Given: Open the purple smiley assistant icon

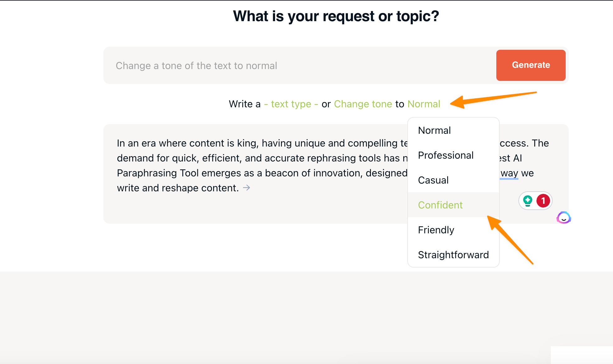Looking at the screenshot, I should coord(564,218).
